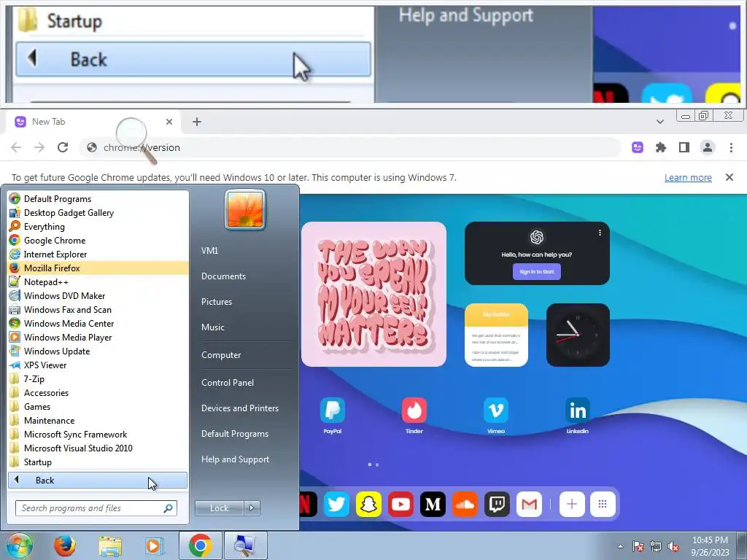
Task: Click the muted volume tray icon
Action: 673,547
